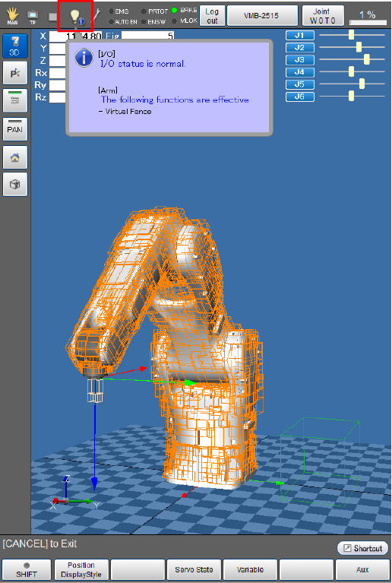Open the VMB-2515 robot selector
Screen dimensions: 392x583
pyautogui.click(x=262, y=16)
